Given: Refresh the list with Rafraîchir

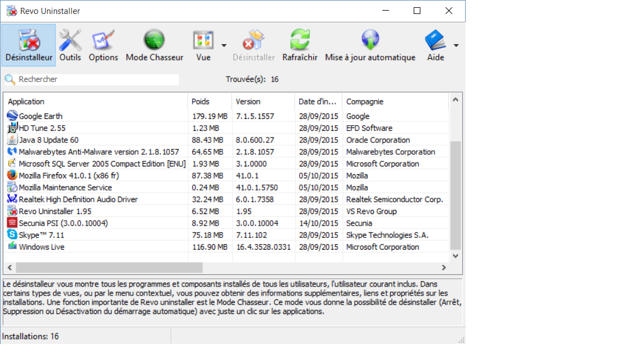Looking at the screenshot, I should (300, 45).
